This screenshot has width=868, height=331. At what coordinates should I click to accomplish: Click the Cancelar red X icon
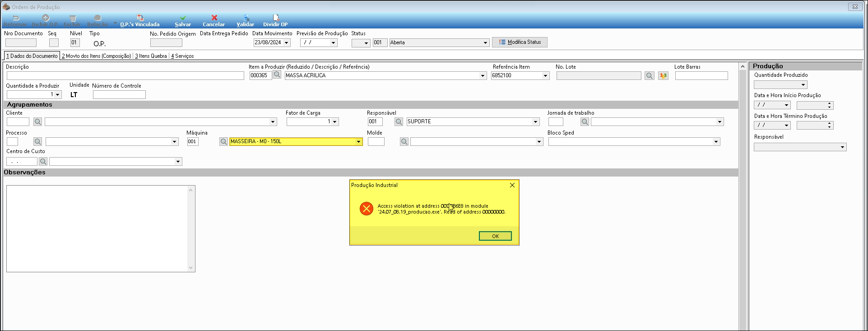(214, 18)
